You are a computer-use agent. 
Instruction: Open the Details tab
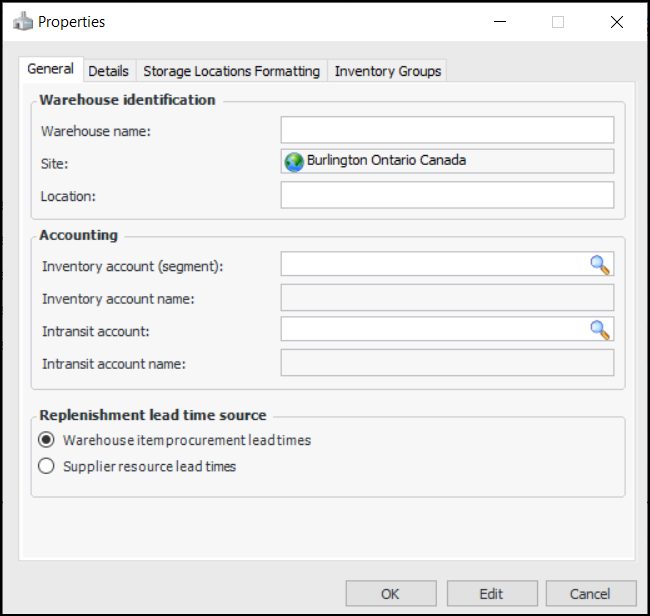pos(108,71)
